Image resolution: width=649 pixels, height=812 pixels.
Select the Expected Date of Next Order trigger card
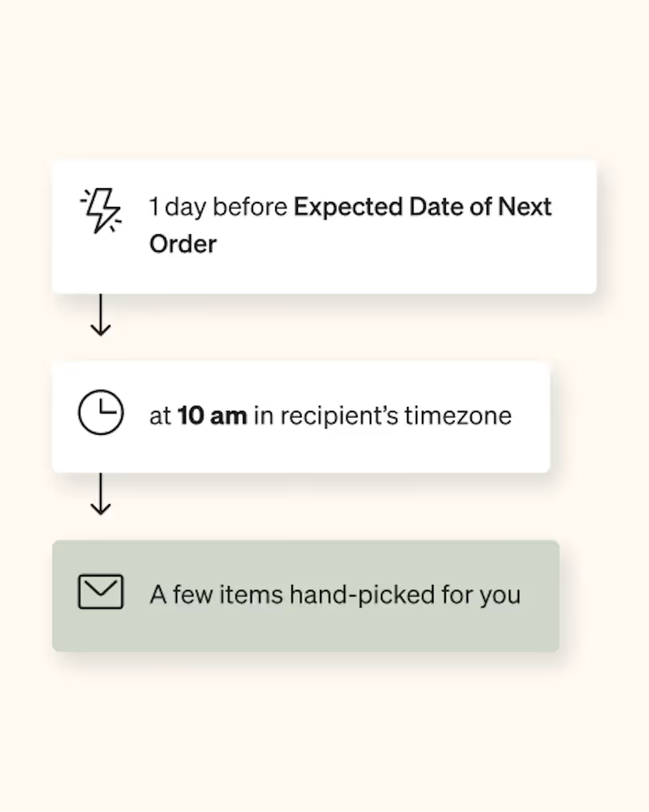[x=324, y=227]
